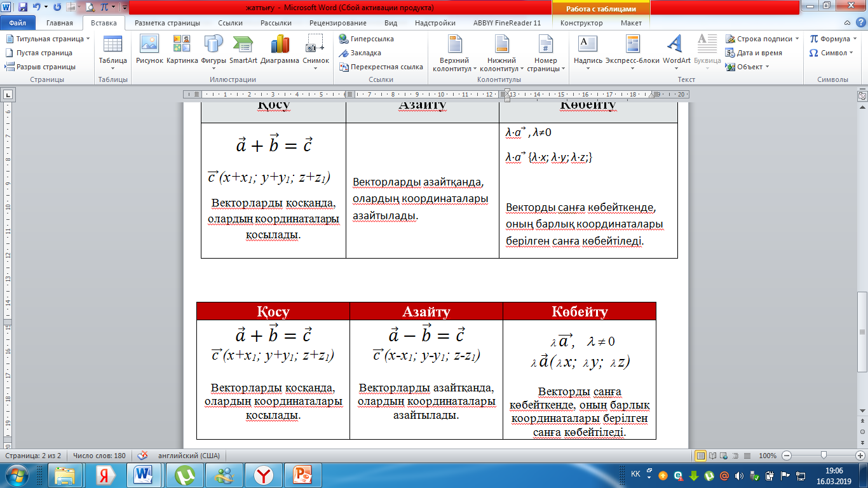Open the Строка подписи signature line dropdown
This screenshot has height=488, width=868.
click(x=763, y=39)
